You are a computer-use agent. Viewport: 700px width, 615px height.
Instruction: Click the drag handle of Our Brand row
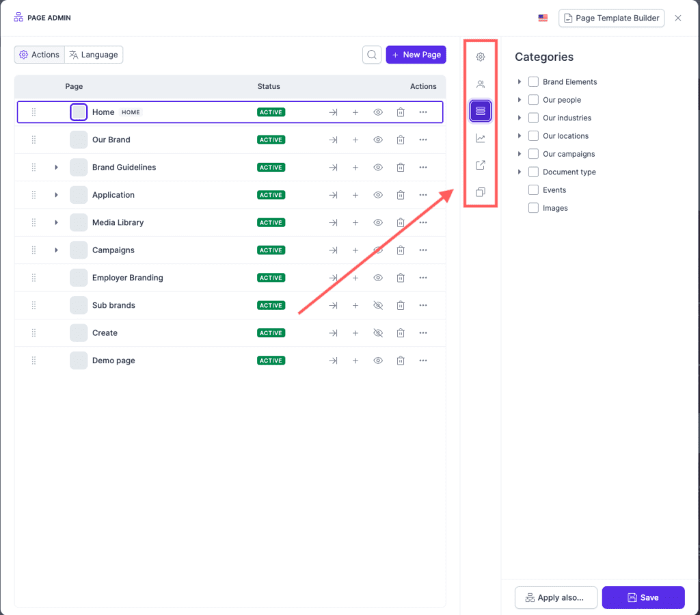(33, 140)
